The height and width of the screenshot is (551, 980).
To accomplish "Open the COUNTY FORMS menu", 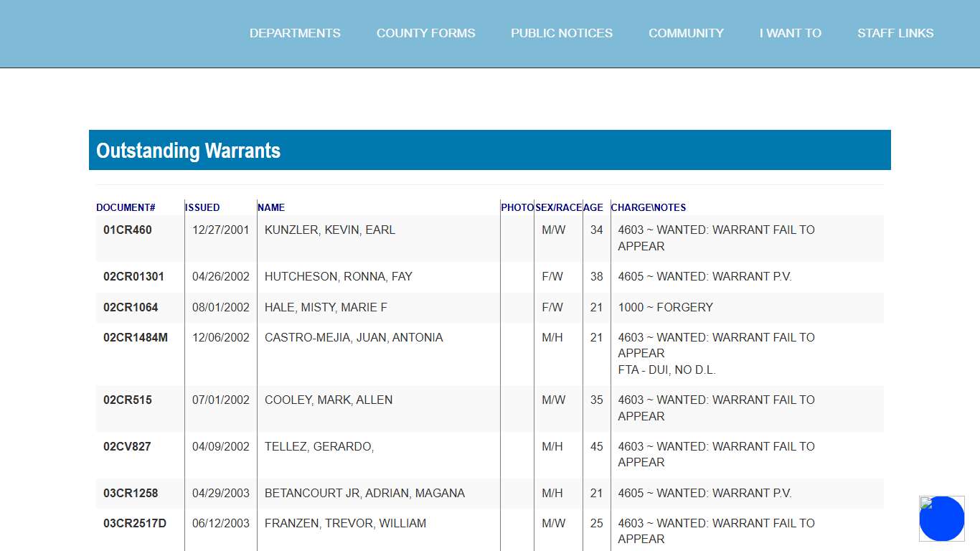I will pyautogui.click(x=425, y=33).
